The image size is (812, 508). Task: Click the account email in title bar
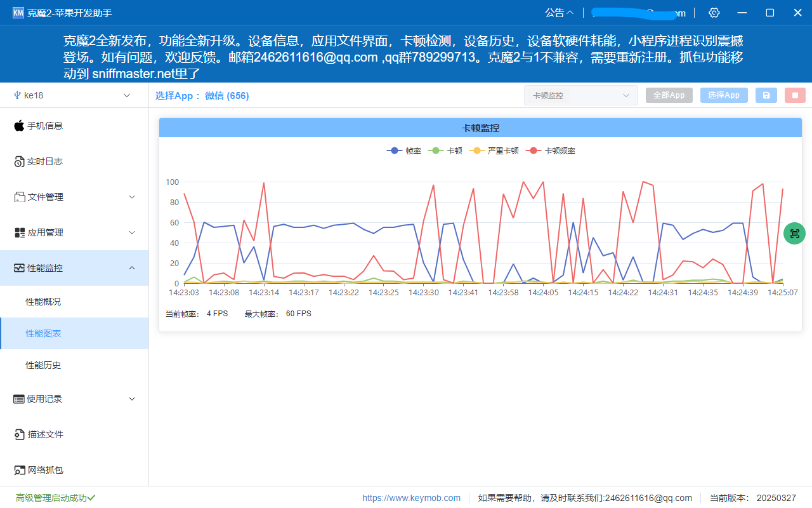coord(638,13)
